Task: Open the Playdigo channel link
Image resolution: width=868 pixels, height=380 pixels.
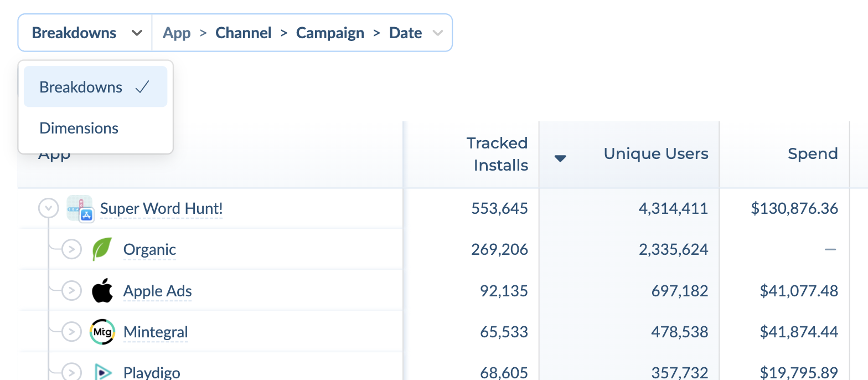Action: (152, 372)
